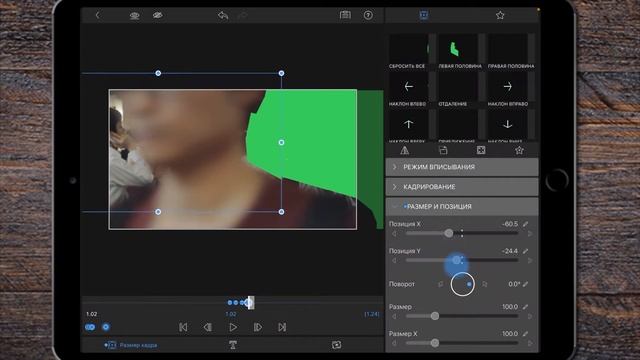This screenshot has width=640, height=360.
Task: Increase Позиция Y with right arrow
Action: click(530, 260)
